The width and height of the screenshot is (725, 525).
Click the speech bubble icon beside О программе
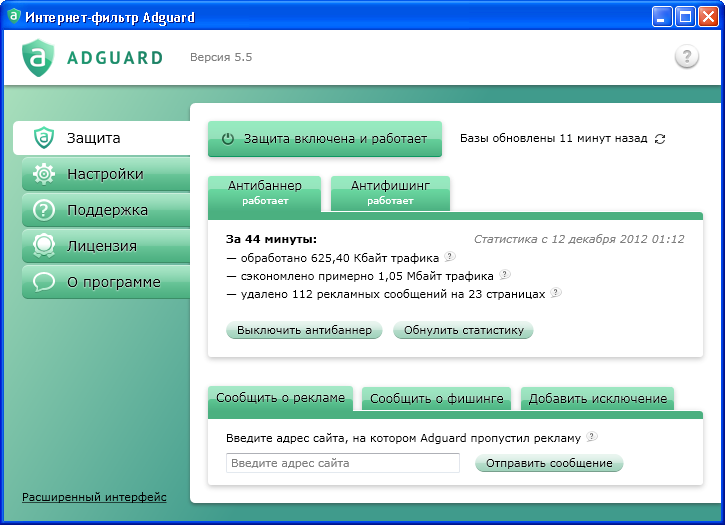(44, 282)
